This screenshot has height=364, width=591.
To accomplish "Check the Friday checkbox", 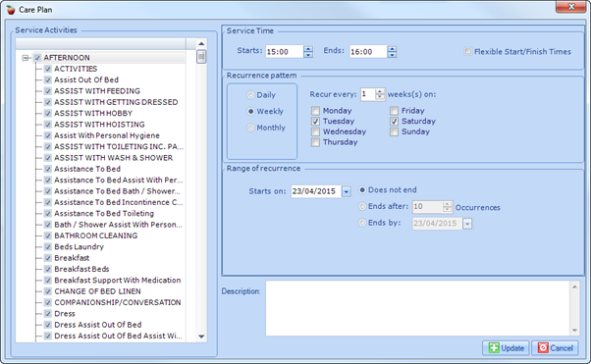I will (x=394, y=111).
